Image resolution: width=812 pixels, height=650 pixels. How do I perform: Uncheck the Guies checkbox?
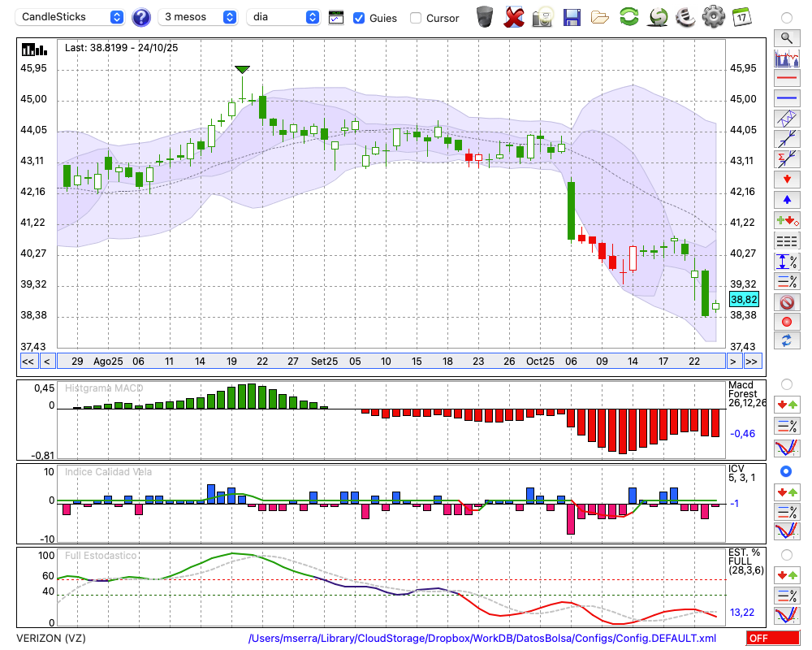[x=359, y=17]
